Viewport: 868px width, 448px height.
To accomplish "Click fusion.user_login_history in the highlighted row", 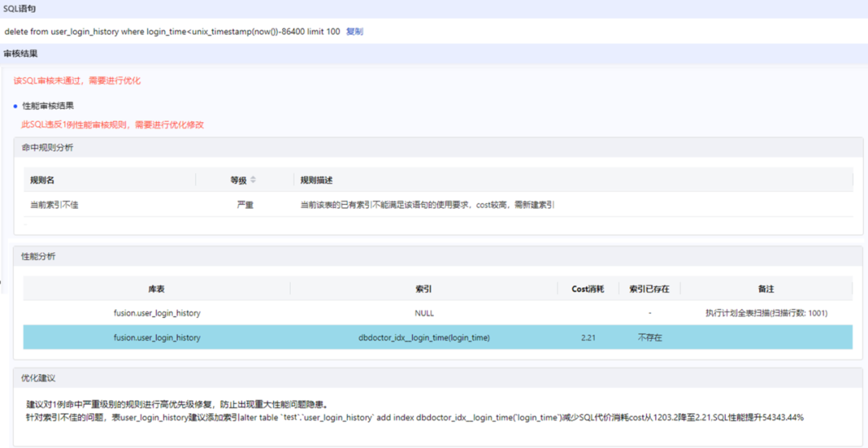I will [157, 337].
